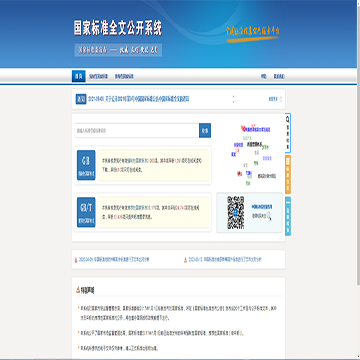
Task: Focus the standard search input field
Action: pos(137,130)
